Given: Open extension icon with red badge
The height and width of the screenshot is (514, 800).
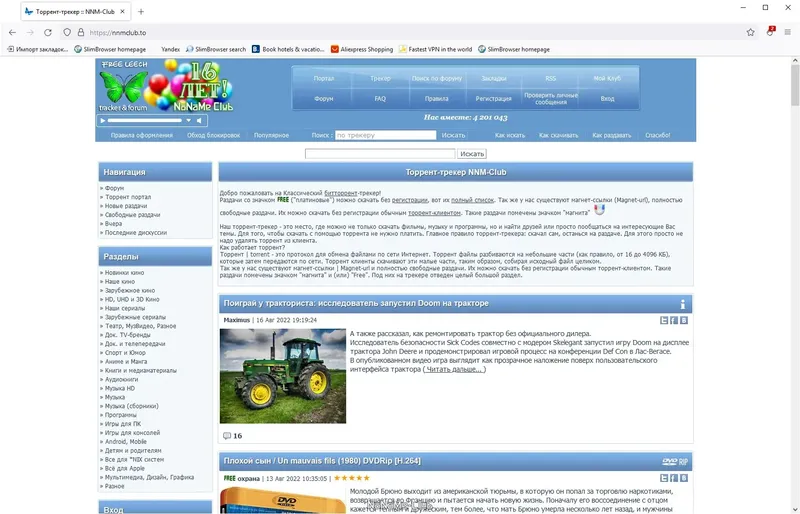Looking at the screenshot, I should (770, 32).
